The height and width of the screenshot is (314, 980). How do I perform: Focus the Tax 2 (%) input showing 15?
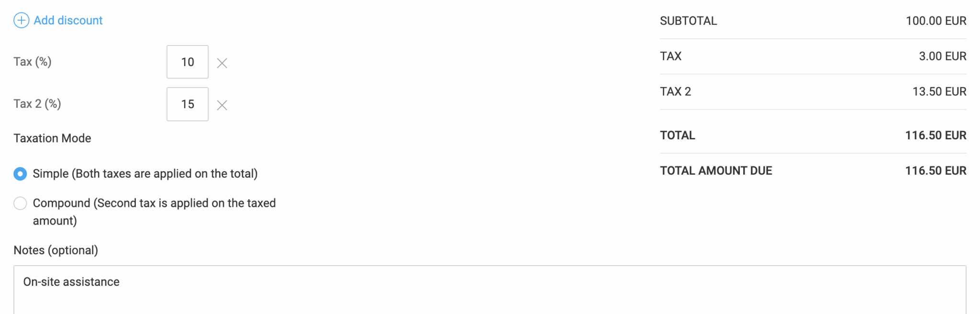click(188, 104)
